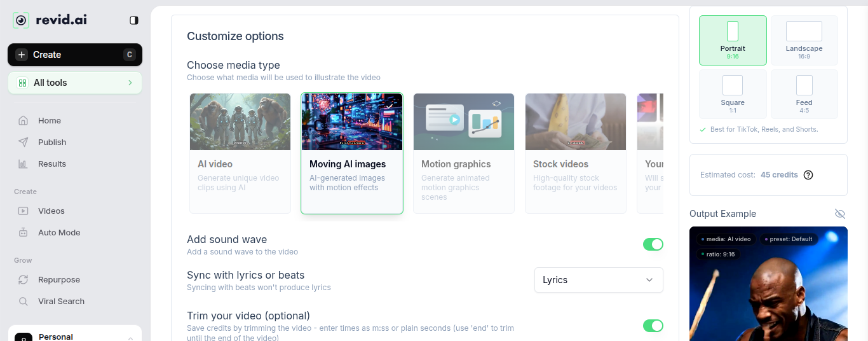Click the black Create button

75,55
